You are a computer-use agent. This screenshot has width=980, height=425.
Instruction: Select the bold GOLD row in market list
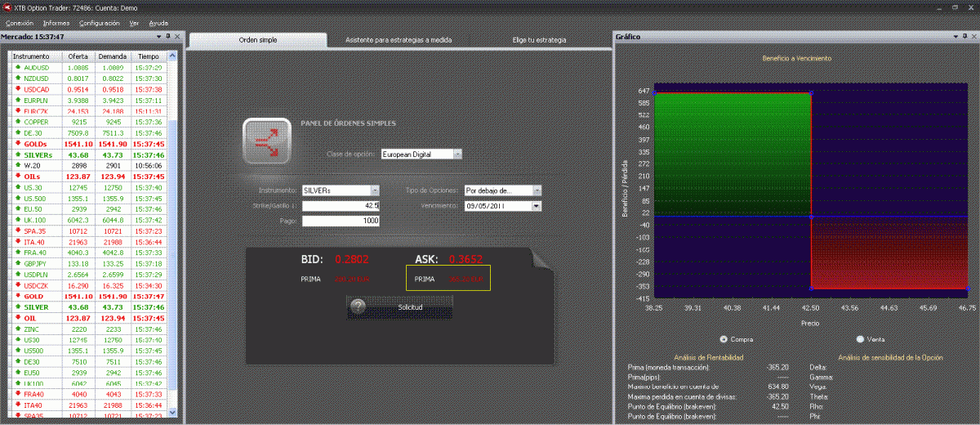click(x=88, y=296)
